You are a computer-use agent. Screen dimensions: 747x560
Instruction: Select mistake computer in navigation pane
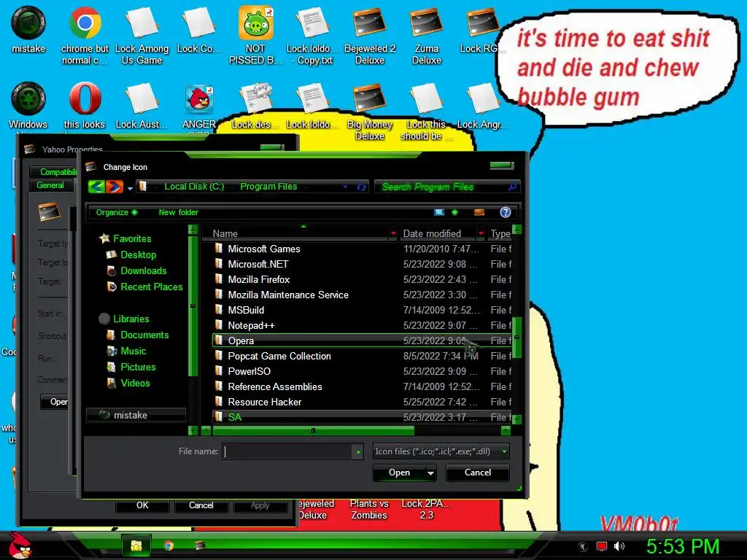[136, 415]
